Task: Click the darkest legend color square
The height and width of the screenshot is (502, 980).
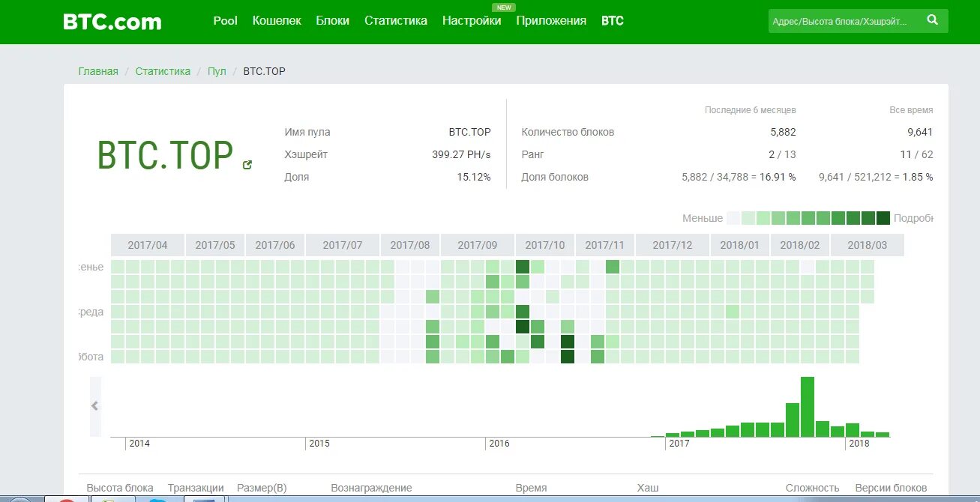Action: coord(883,218)
